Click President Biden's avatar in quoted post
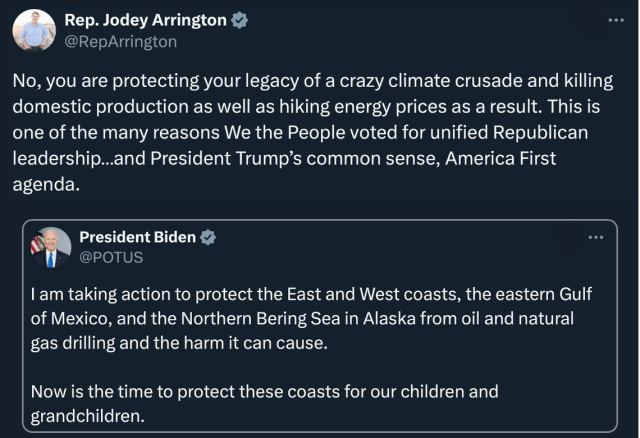Viewport: 640px width, 438px height. point(51,247)
